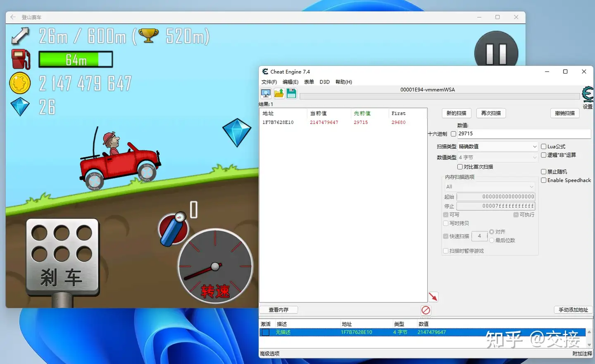Select result address 1F7B7628E10

[278, 122]
